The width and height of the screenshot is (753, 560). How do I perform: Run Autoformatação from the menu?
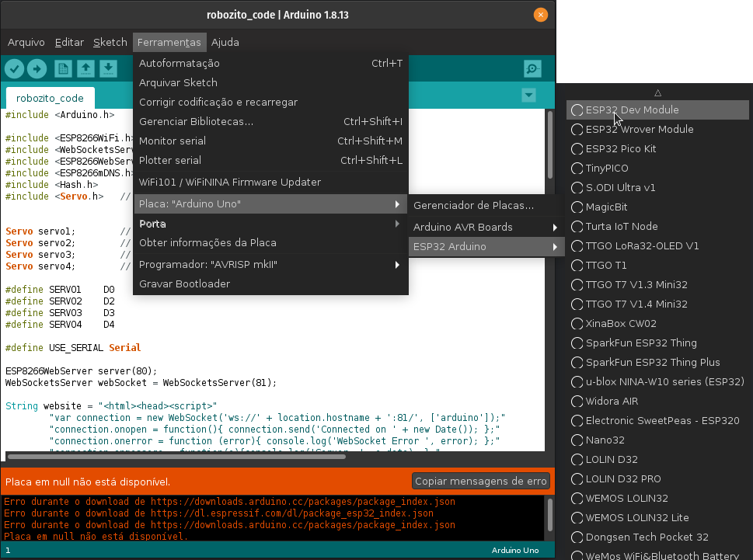pos(270,64)
